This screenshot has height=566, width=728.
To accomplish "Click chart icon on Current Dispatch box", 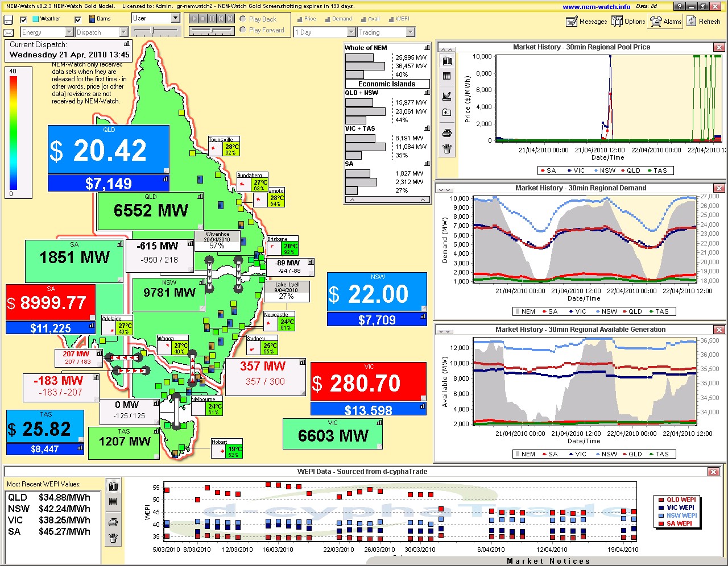I will [x=127, y=44].
